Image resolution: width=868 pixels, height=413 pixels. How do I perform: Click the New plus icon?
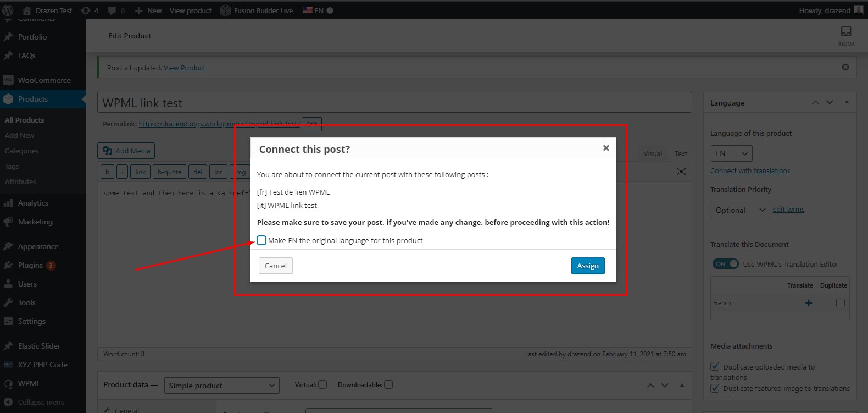[139, 10]
